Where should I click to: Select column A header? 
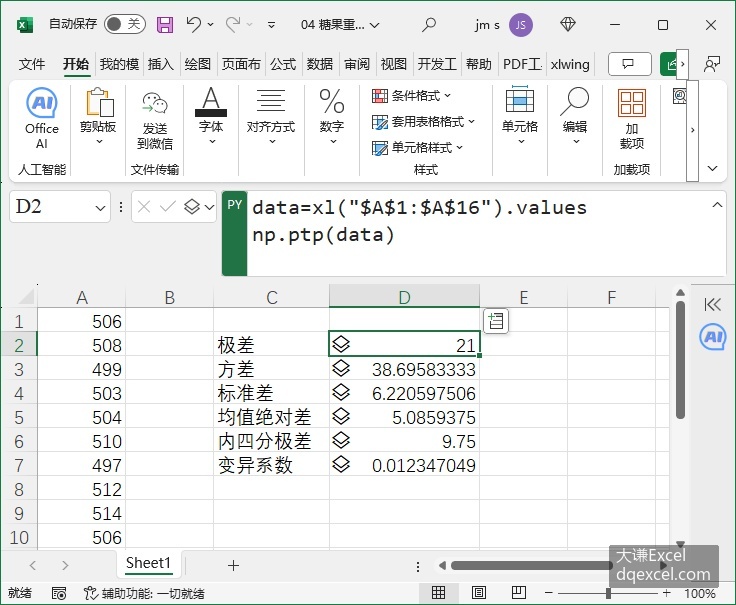82,297
